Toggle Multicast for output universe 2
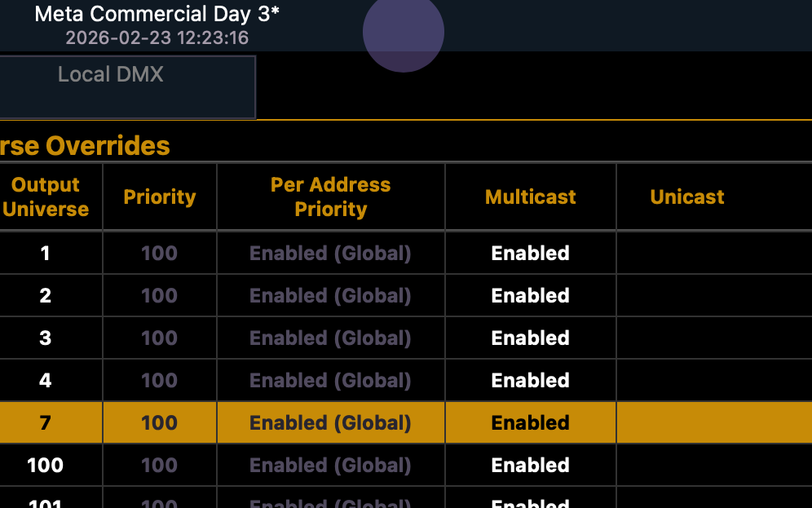The width and height of the screenshot is (812, 508). [530, 296]
